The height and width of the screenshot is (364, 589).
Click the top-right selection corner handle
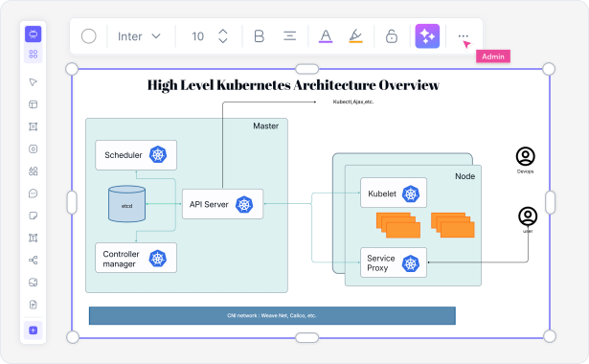pyautogui.click(x=549, y=69)
